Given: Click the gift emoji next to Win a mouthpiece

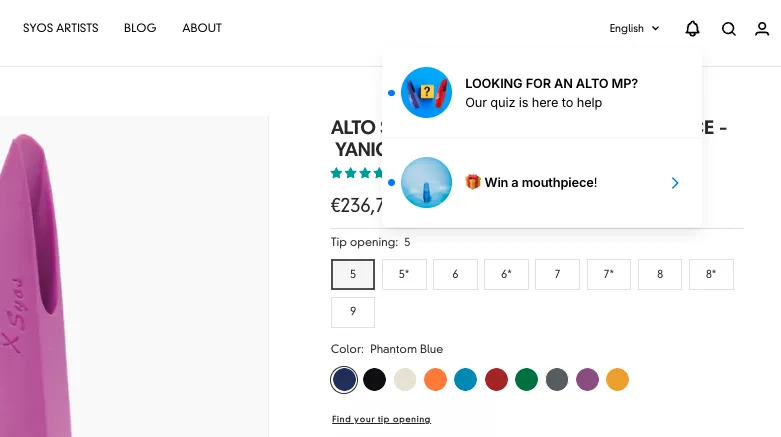Looking at the screenshot, I should [473, 182].
